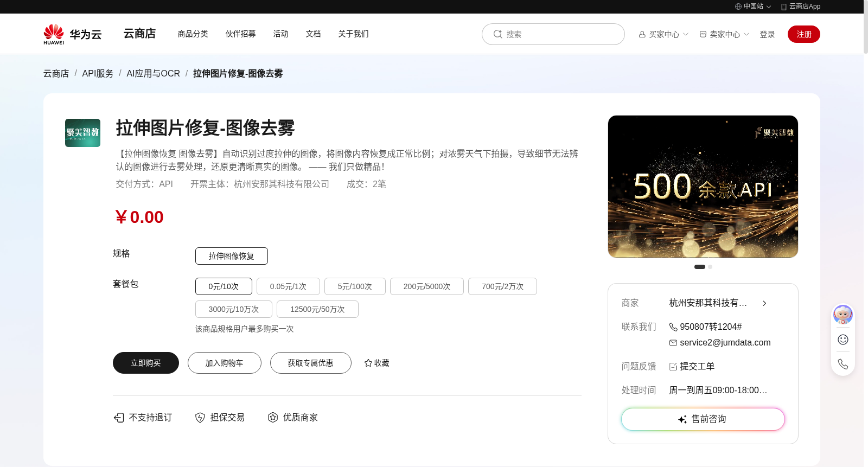Click the 云商店 breadcrumb link
868x467 pixels.
[x=56, y=73]
